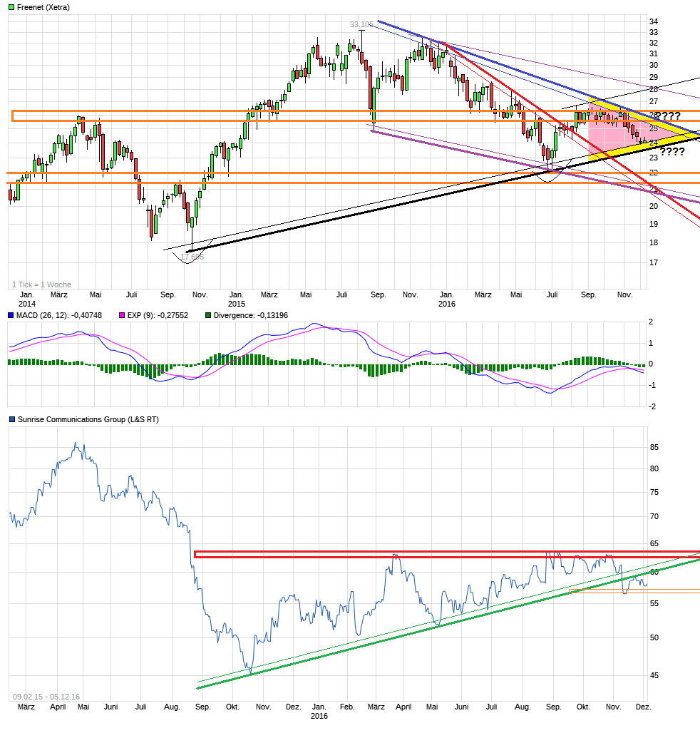This screenshot has width=700, height=733.
Task: Click 'Jan. 2014' on Freenet time axis
Action: pyautogui.click(x=26, y=299)
